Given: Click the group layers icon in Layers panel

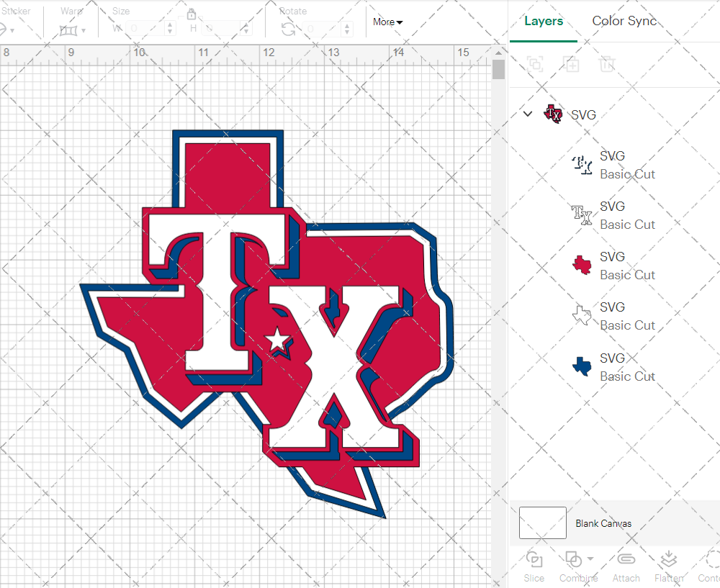Looking at the screenshot, I should (534, 64).
